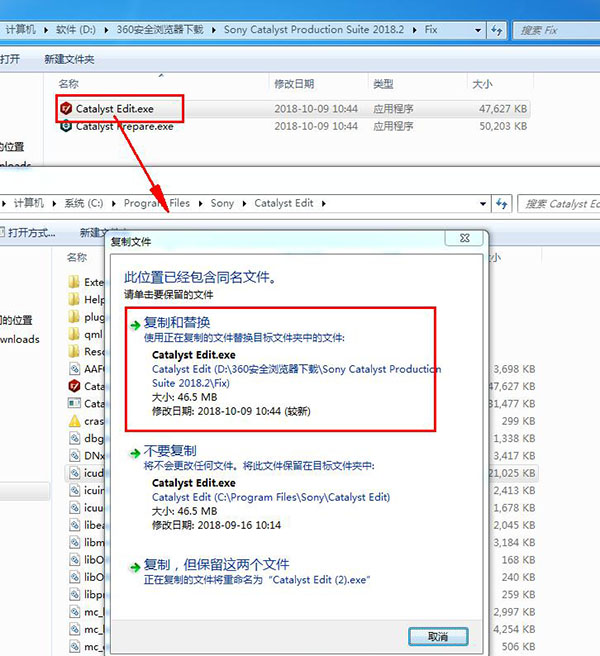Sort by 名称 column in Fix window
Image resolution: width=600 pixels, height=656 pixels.
[69, 84]
